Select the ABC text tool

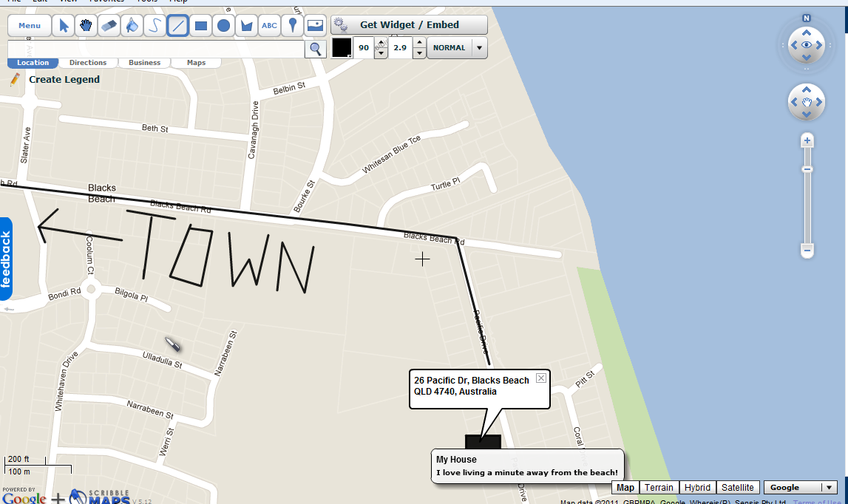[269, 24]
